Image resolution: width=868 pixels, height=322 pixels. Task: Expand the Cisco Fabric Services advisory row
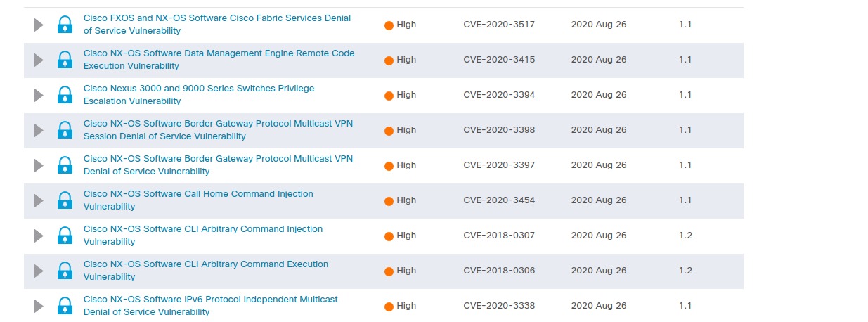(39, 25)
